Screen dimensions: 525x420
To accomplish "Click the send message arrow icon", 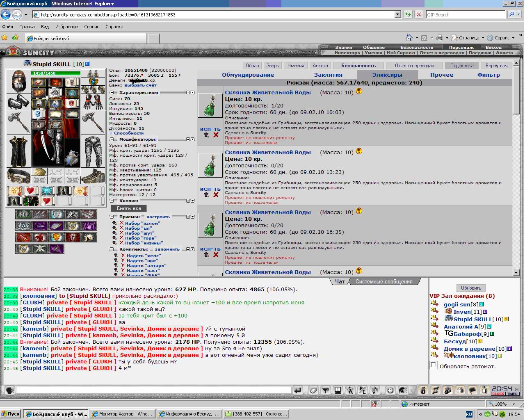I will [x=298, y=390].
